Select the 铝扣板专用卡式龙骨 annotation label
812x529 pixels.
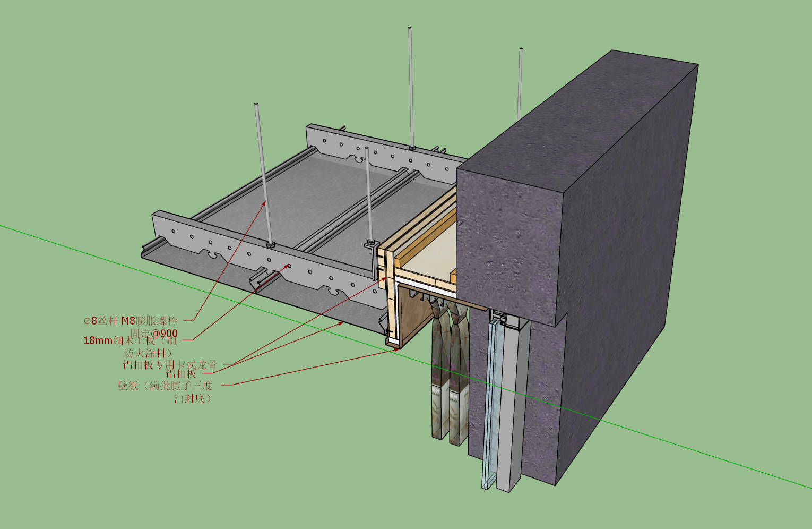(x=170, y=365)
